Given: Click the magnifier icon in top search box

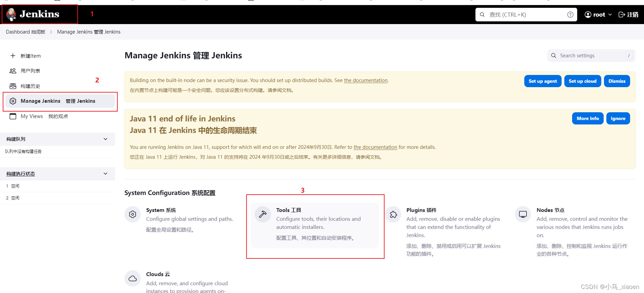Looking at the screenshot, I should [482, 15].
